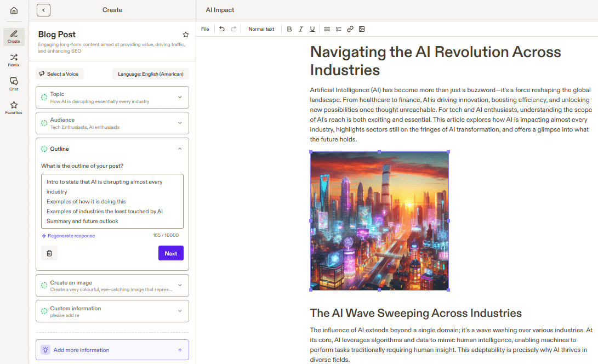This screenshot has height=364, width=598.
Task: Go back using the left chevron button
Action: coord(43,10)
